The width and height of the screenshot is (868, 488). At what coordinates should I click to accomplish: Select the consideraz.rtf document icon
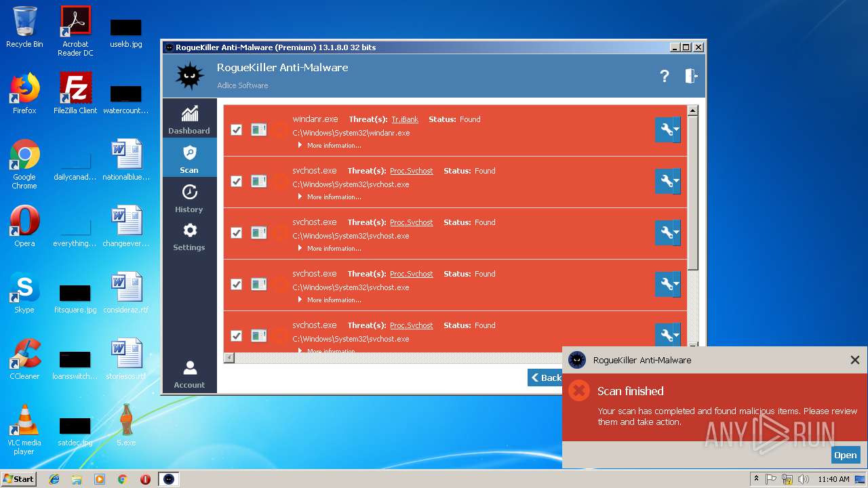[x=126, y=293]
